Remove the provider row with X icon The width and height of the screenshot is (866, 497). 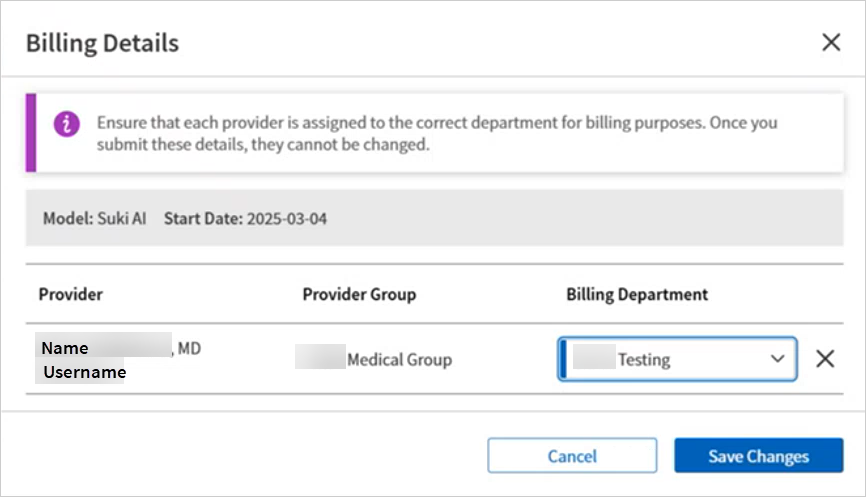tap(825, 359)
